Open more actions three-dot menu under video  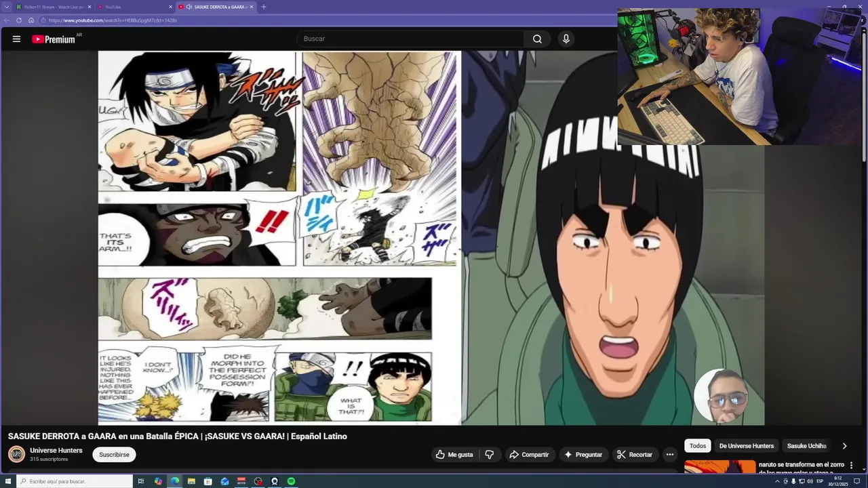[x=670, y=455]
